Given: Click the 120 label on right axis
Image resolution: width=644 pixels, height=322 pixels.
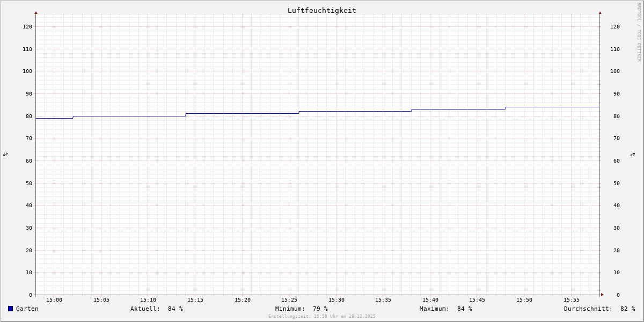Looking at the screenshot, I should tap(615, 27).
